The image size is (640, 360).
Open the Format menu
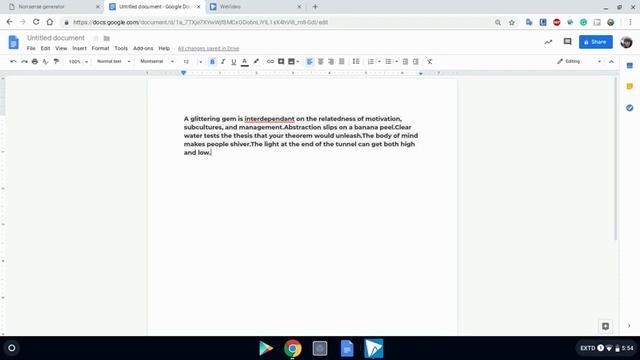(x=100, y=48)
